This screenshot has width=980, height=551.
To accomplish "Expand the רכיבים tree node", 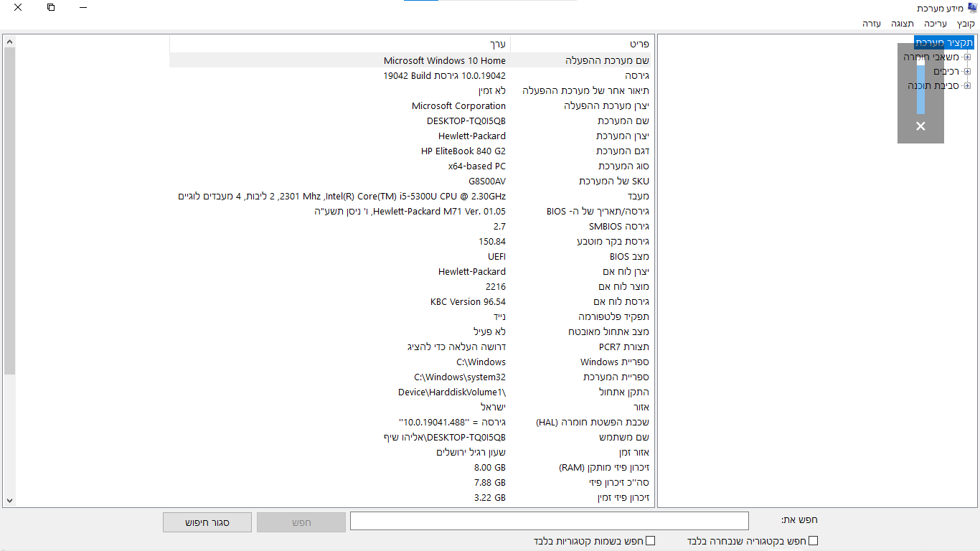I will (966, 71).
